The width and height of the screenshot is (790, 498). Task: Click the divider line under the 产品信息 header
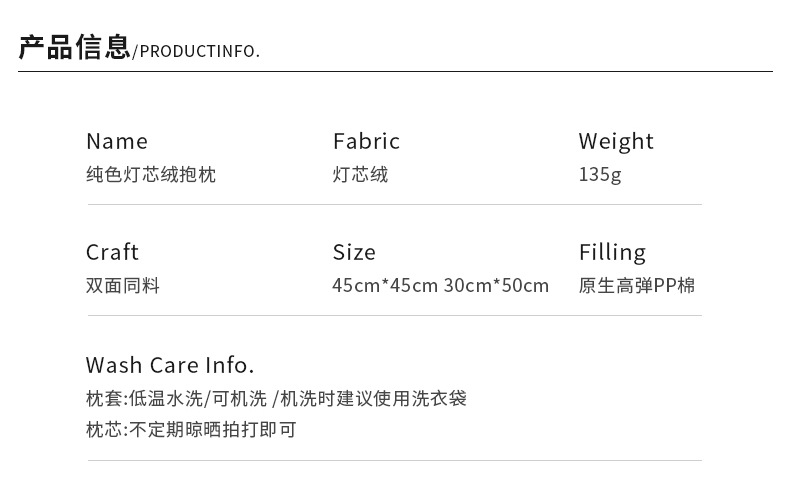tap(395, 71)
